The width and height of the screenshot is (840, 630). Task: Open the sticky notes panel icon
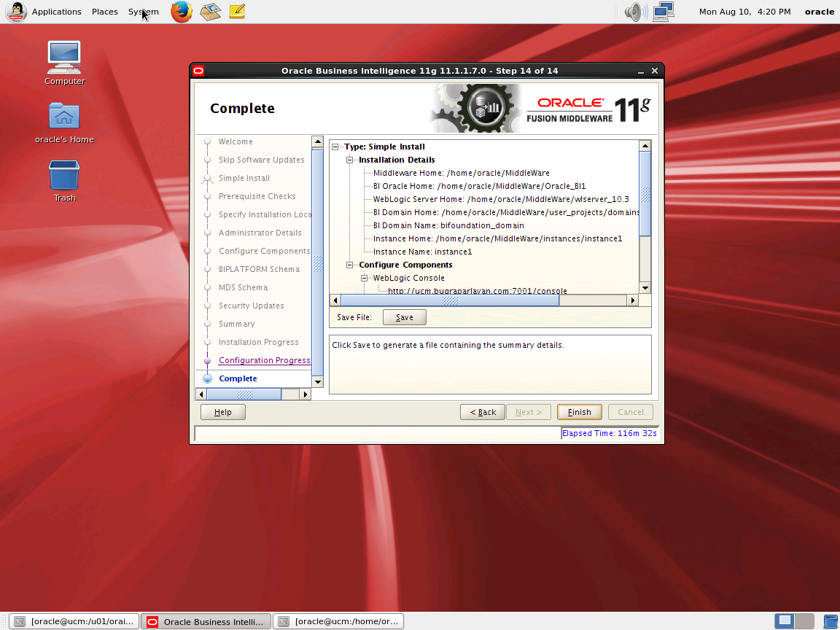pyautogui.click(x=237, y=11)
